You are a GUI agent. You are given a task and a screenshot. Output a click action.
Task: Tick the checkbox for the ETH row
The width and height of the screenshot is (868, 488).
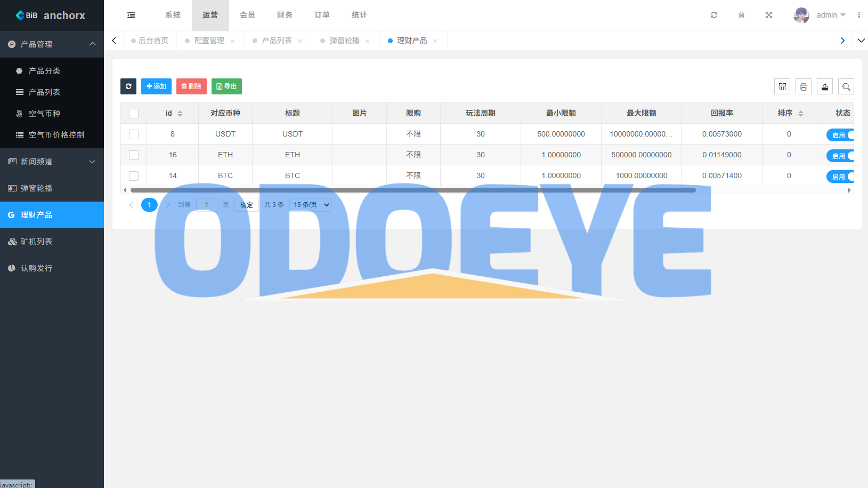point(134,155)
